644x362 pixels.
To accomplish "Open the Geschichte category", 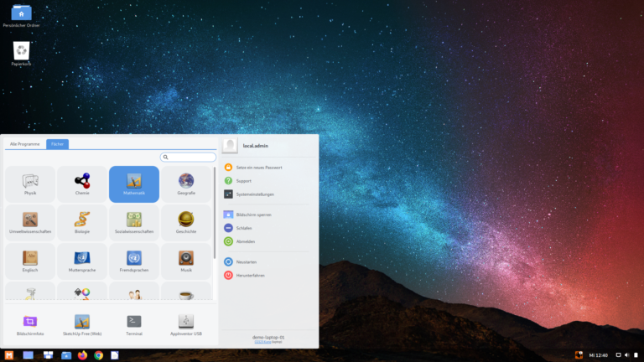I will click(186, 222).
